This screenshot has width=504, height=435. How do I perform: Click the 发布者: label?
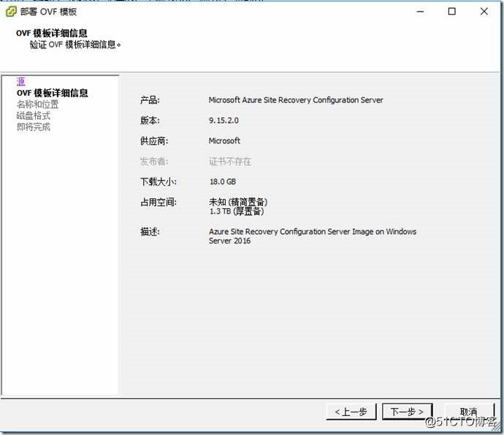click(x=154, y=161)
